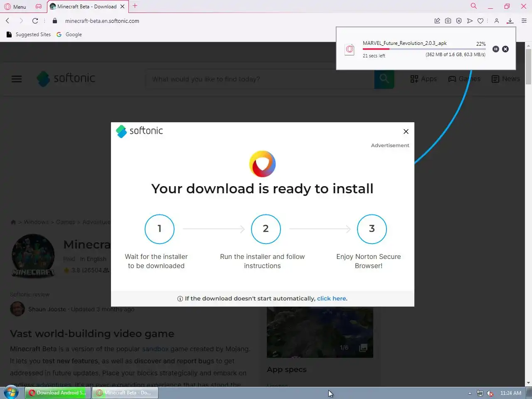Viewport: 532px width, 399px height.
Task: Click the scrollbar up arrow
Action: pos(528,45)
